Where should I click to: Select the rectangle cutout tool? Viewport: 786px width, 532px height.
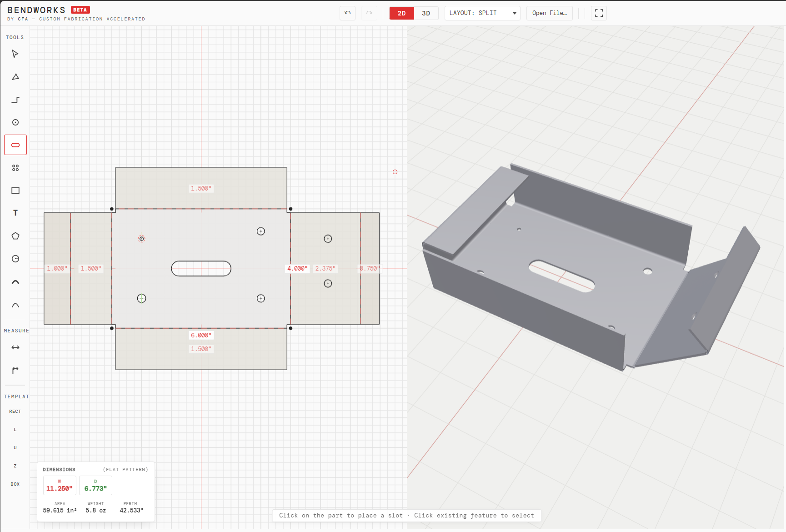(x=15, y=191)
